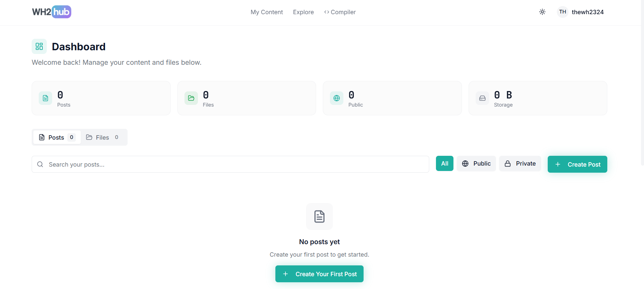Click the Storage drive icon in stats card
This screenshot has width=644, height=289.
point(482,98)
